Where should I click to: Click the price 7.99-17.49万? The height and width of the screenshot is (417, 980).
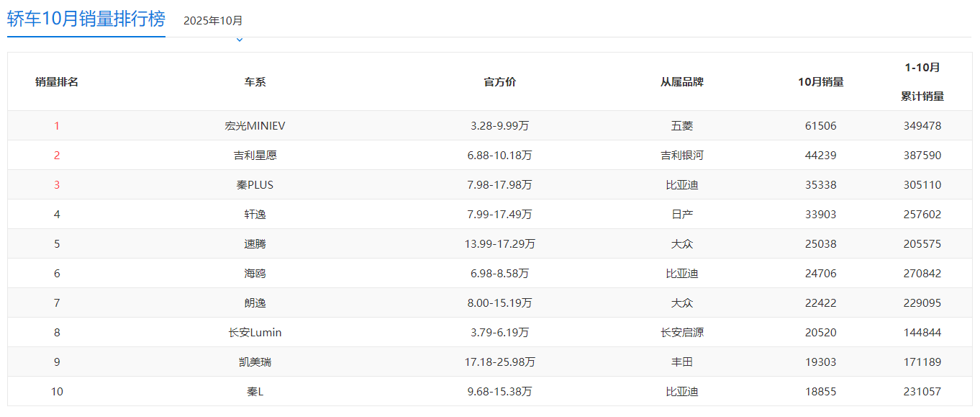point(499,215)
